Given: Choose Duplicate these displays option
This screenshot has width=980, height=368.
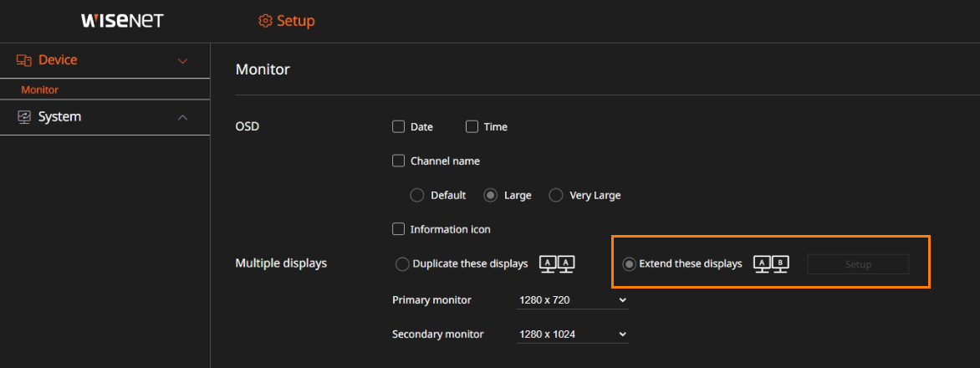Looking at the screenshot, I should pos(402,264).
